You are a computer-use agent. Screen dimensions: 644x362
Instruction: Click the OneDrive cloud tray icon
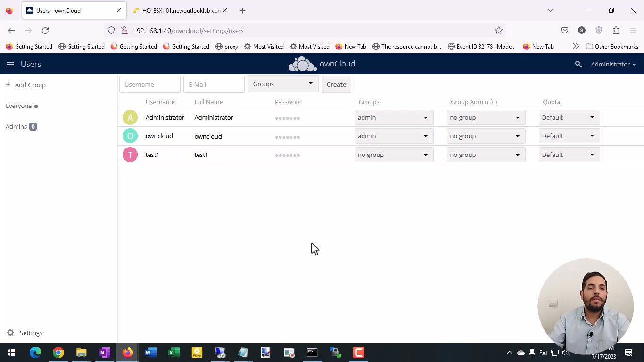[x=521, y=353]
